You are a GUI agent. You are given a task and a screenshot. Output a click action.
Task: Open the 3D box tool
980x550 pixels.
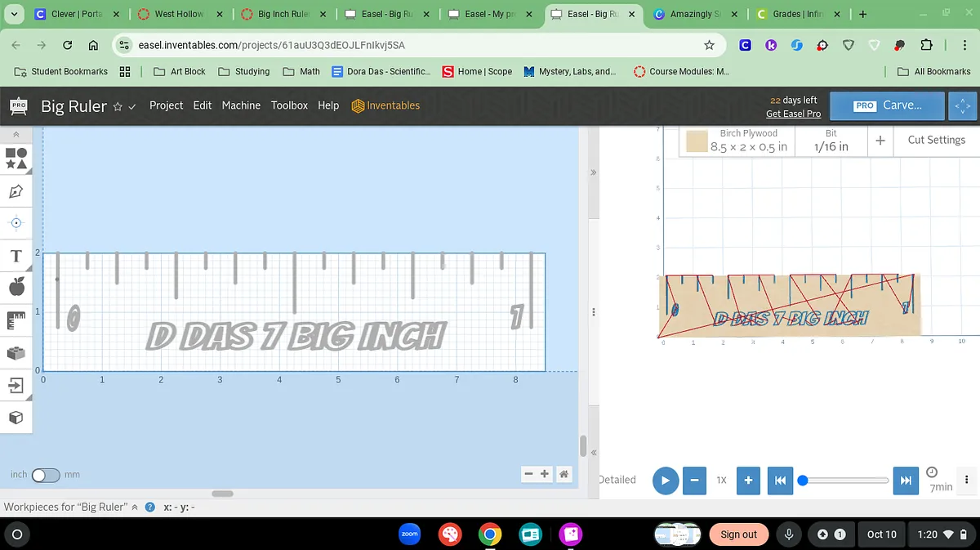pyautogui.click(x=16, y=418)
